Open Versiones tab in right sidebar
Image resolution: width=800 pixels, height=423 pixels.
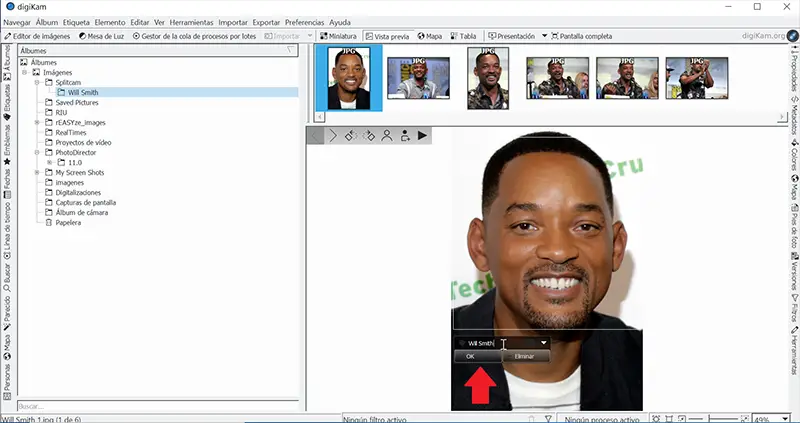point(794,270)
